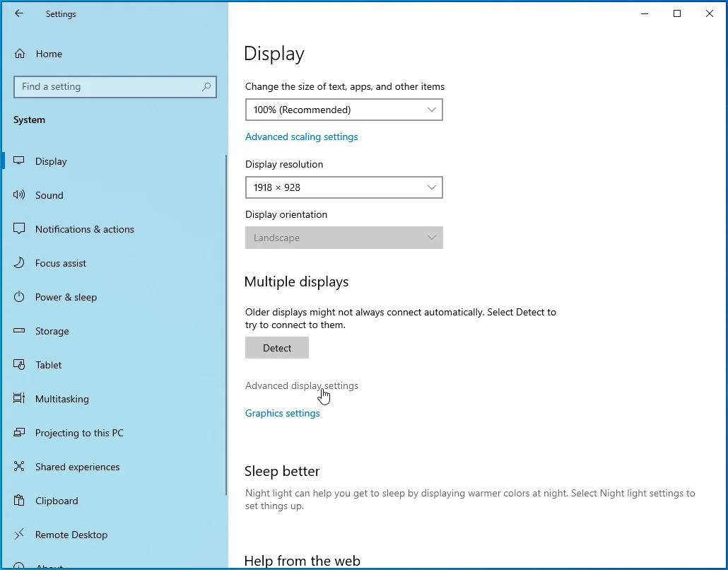Select Clipboard in the sidebar
Viewport: 728px width, 570px height.
coord(115,500)
